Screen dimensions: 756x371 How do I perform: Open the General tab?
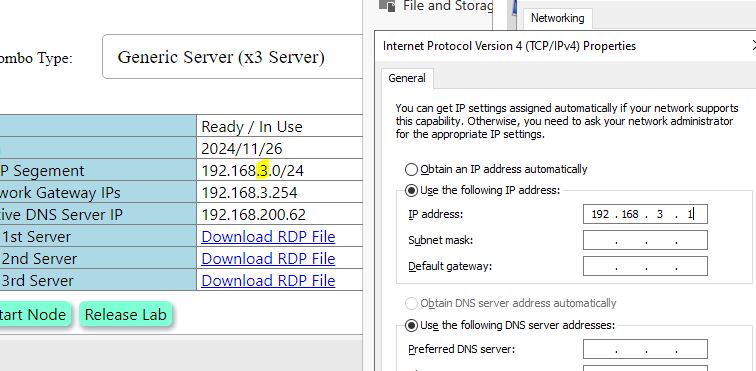[x=407, y=78]
